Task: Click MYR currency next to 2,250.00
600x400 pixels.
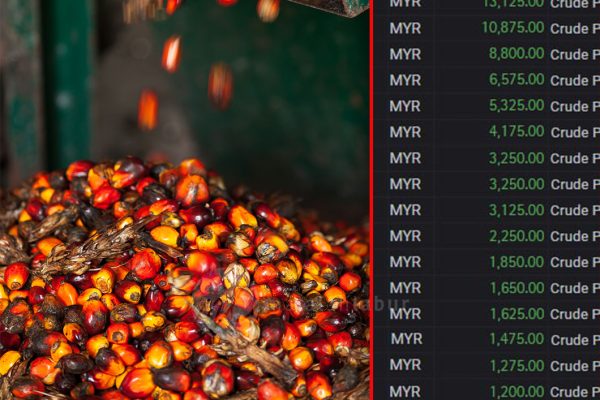Action: click(x=405, y=236)
